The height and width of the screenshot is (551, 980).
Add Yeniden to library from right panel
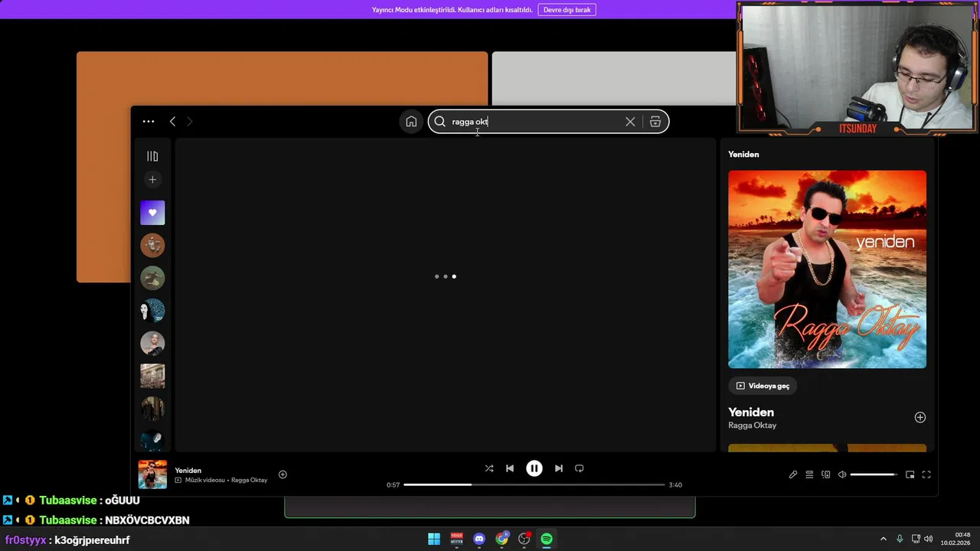pos(920,417)
